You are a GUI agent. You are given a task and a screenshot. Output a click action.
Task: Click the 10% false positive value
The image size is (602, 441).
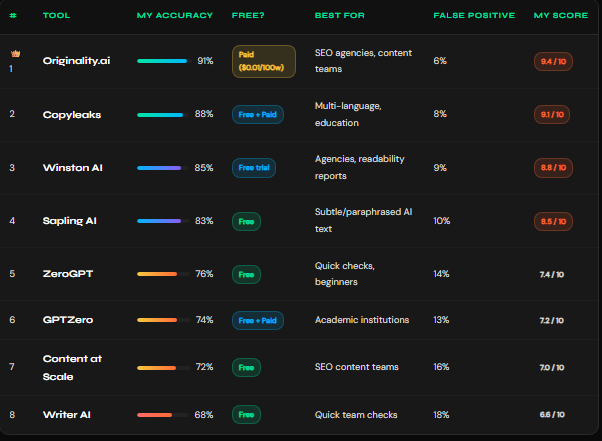click(442, 221)
